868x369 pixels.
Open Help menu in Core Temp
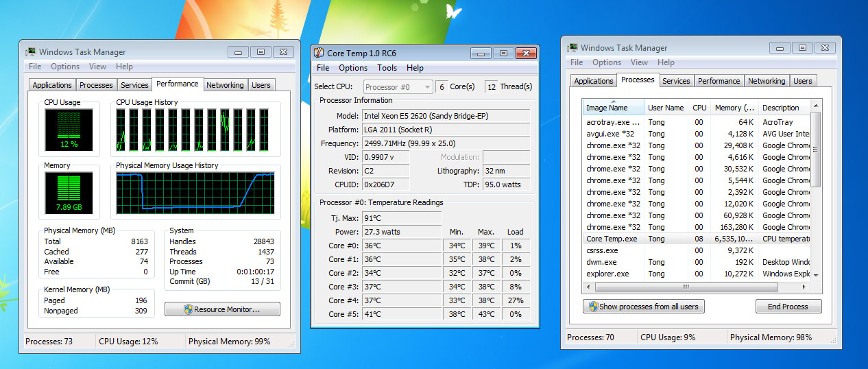point(415,68)
